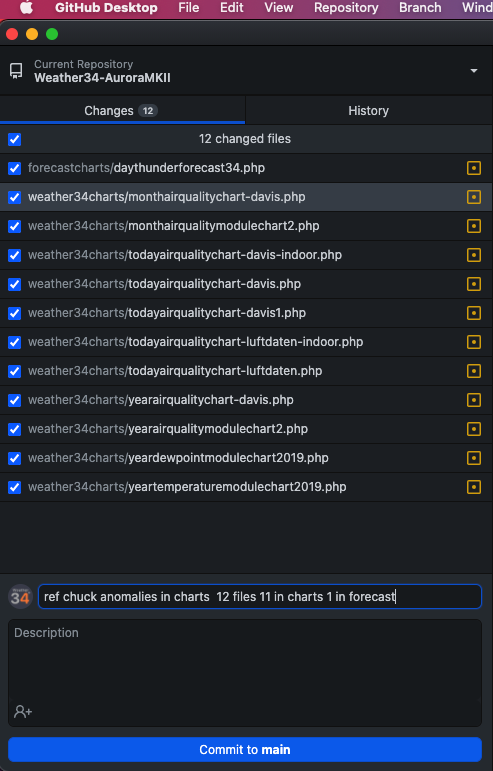
Task: Select todayairqualitychart-davis1.php file row
Action: click(246, 313)
